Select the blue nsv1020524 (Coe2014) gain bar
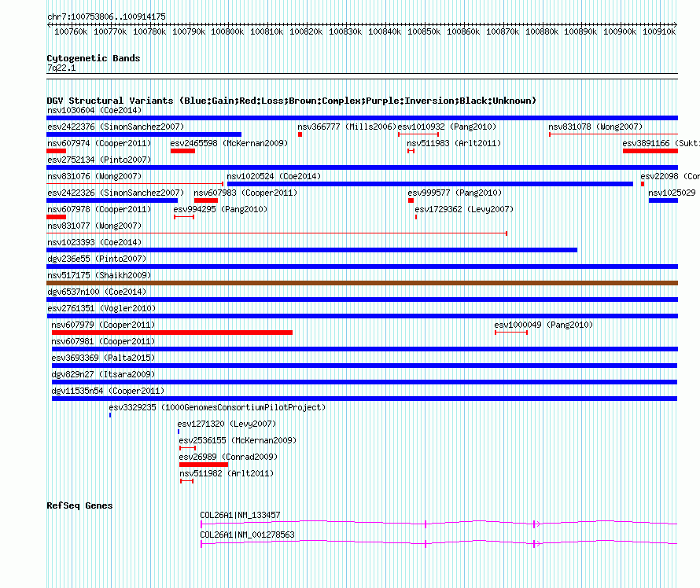 [429, 184]
